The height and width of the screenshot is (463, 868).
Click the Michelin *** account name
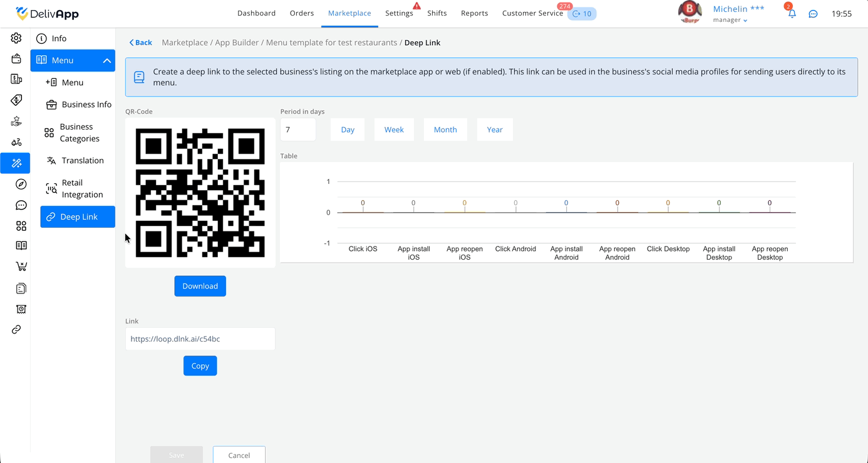(739, 9)
